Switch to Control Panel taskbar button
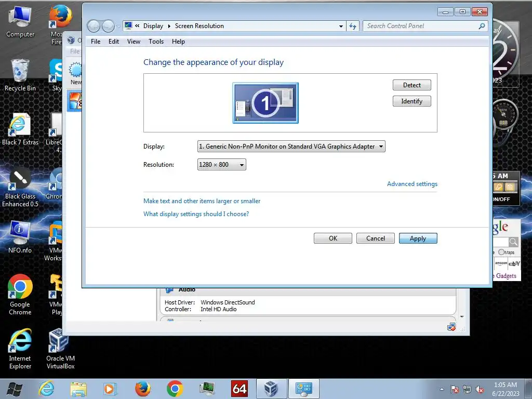This screenshot has width=532, height=399. click(303, 389)
